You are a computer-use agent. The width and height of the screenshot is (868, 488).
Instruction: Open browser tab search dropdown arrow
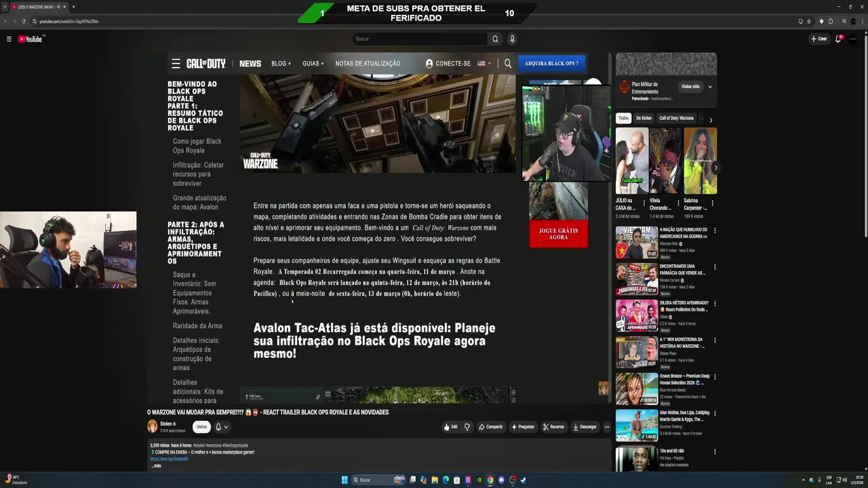coord(5,7)
